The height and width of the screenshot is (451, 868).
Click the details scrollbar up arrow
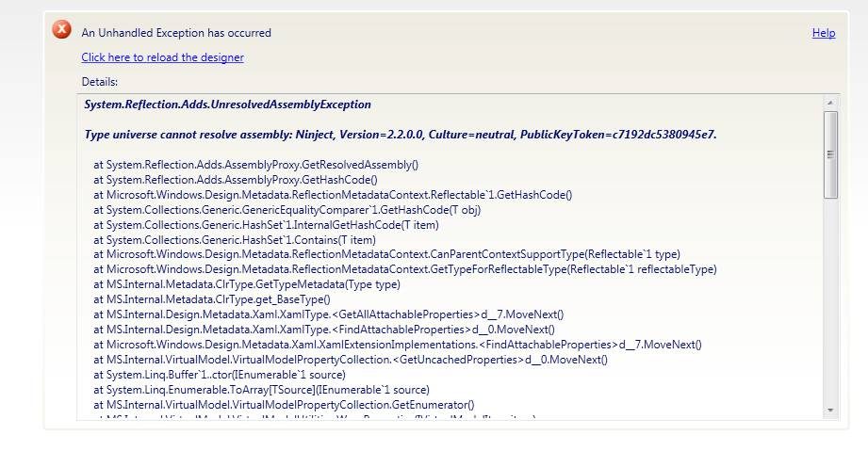tap(830, 103)
